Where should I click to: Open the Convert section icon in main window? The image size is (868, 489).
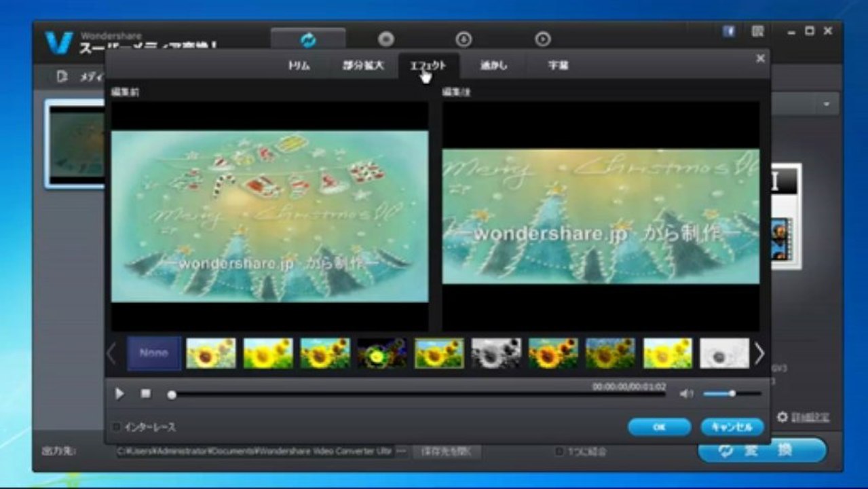click(308, 39)
